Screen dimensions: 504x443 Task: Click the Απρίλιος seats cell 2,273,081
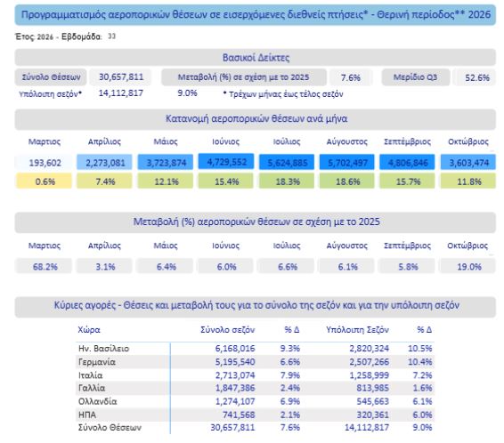click(104, 163)
